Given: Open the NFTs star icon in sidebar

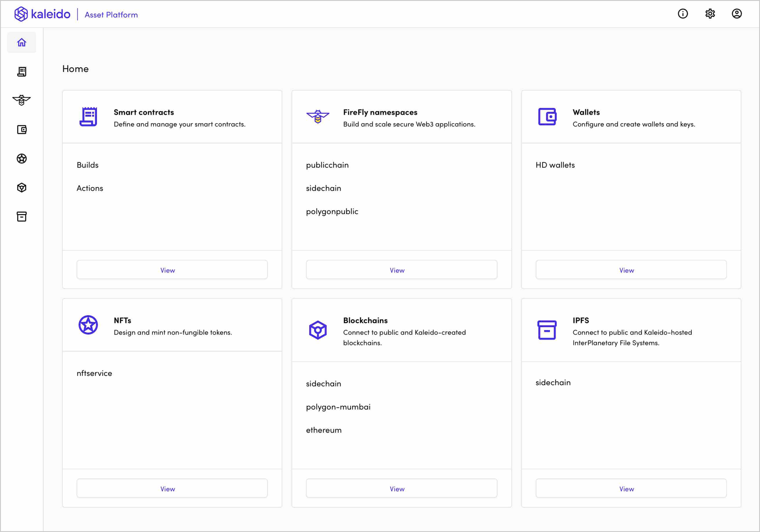Looking at the screenshot, I should tap(21, 159).
